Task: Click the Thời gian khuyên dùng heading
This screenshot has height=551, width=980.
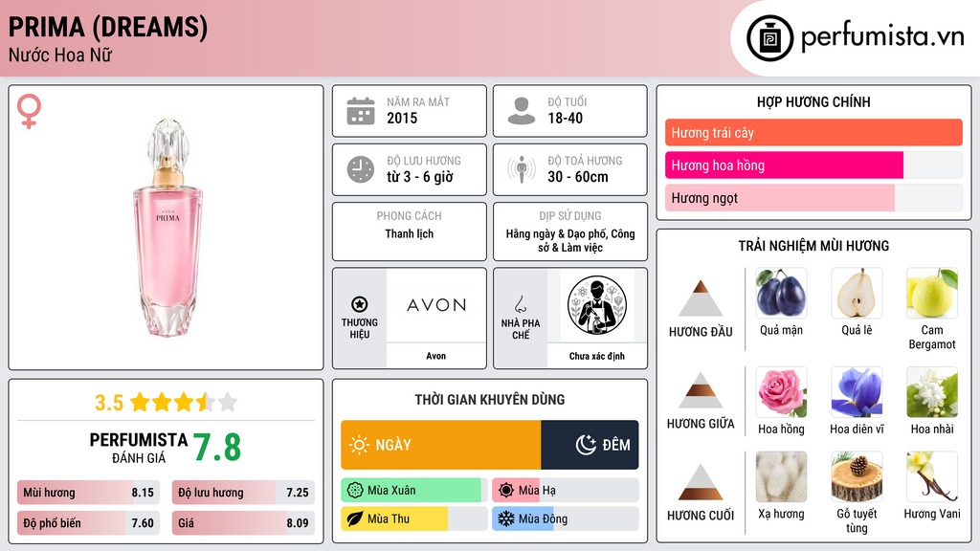Action: [490, 400]
